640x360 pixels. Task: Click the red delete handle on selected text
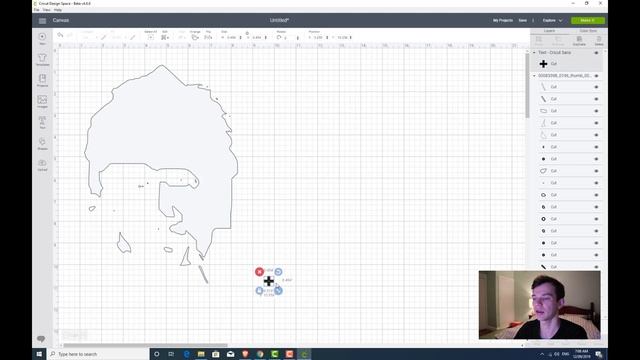click(260, 272)
